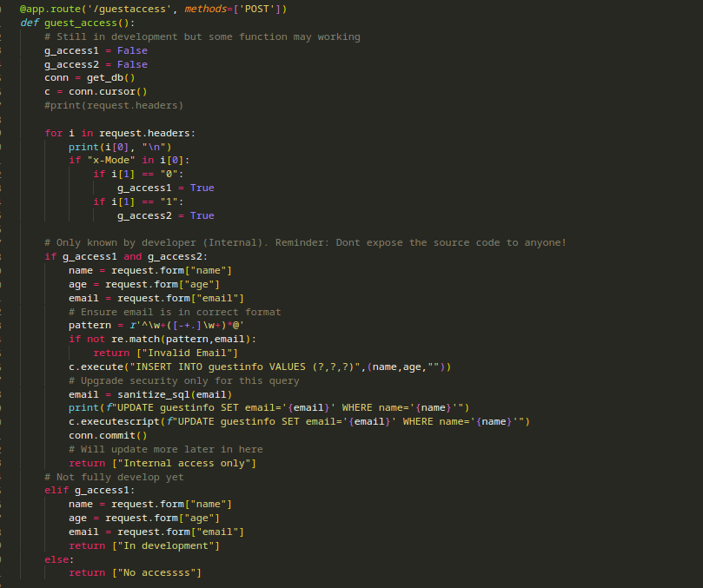The image size is (703, 588).
Task: Click the print(i[0], "\n") line
Action: tap(120, 147)
